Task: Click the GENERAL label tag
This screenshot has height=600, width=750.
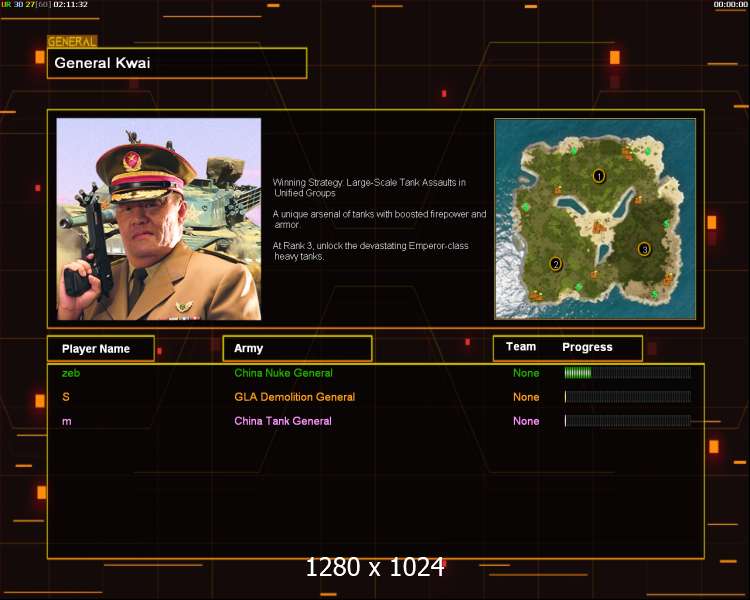Action: click(72, 42)
